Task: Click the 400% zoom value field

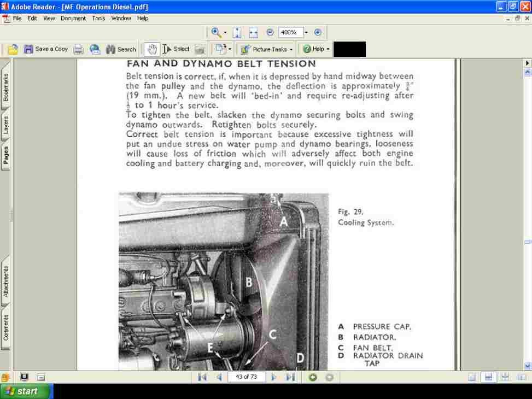Action: pyautogui.click(x=290, y=33)
